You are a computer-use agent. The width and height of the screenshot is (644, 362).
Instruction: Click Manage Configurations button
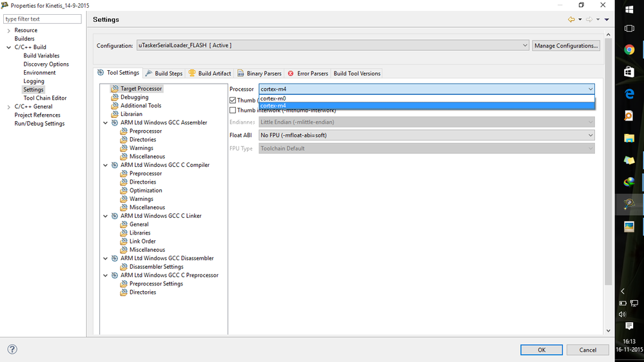pos(566,46)
